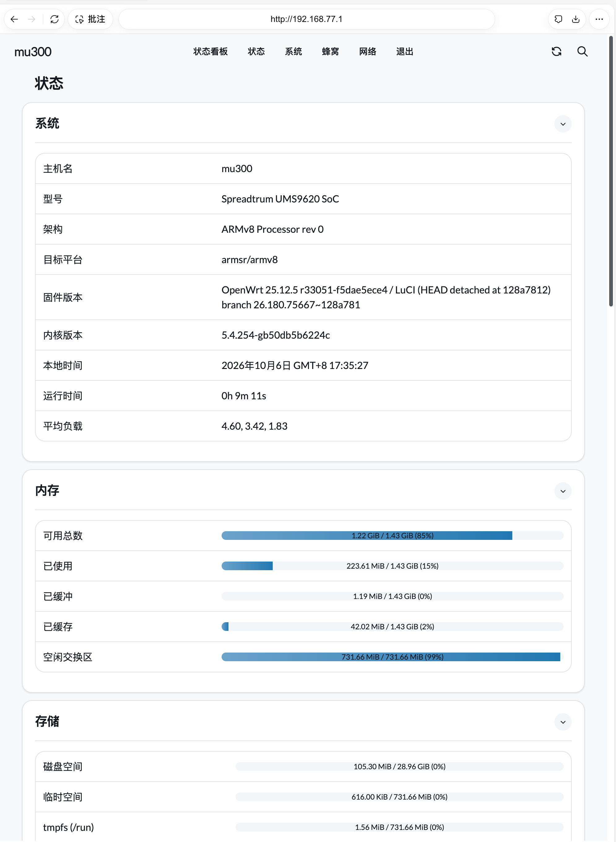Viewport: 616px width, 842px height.
Task: Click the 磁盘空间 storage progress bar
Action: click(x=399, y=766)
